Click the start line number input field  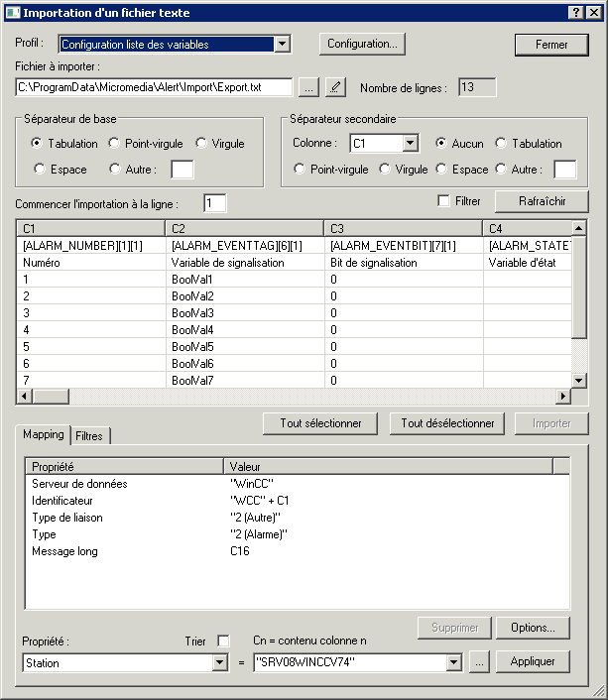pos(215,203)
